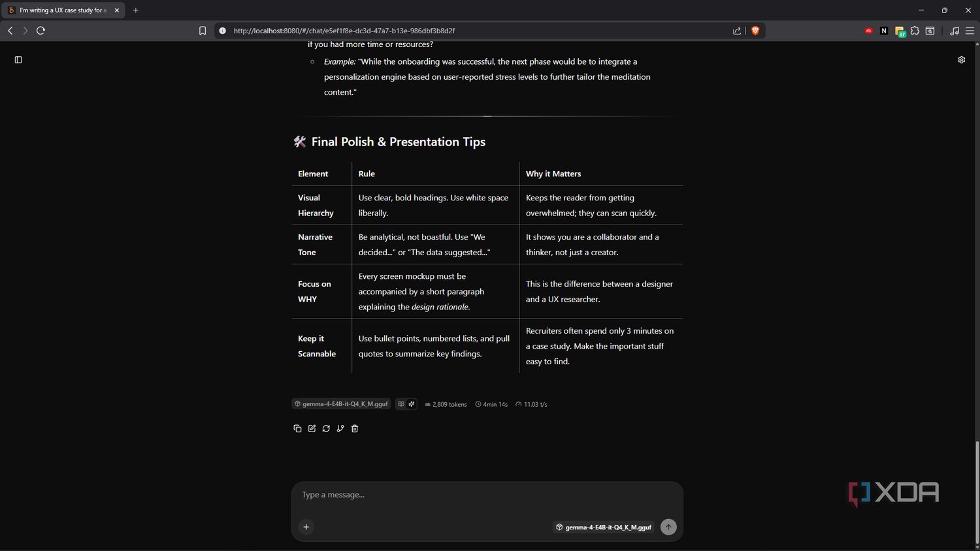Open the Notion extension icon
Image resolution: width=980 pixels, height=551 pixels.
coord(884,31)
